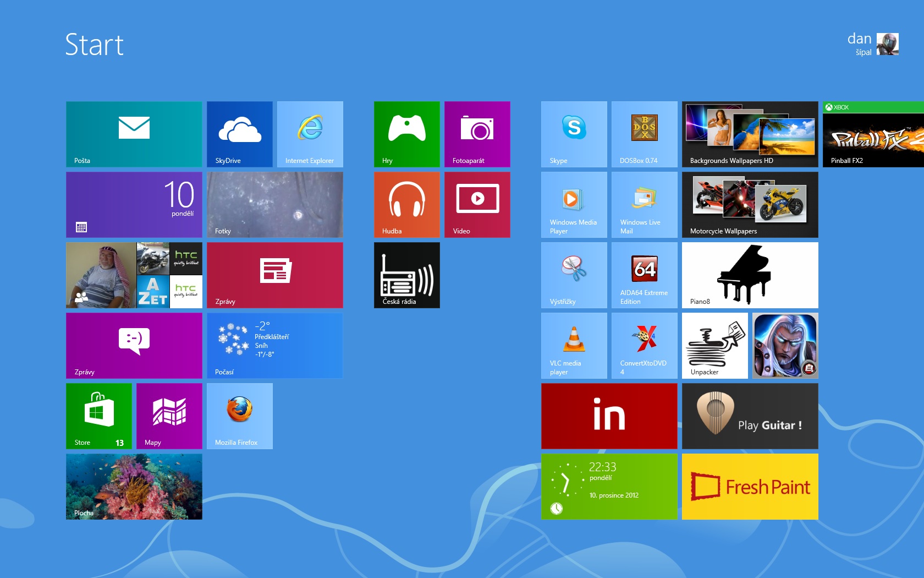The image size is (924, 578).
Task: Launch Internet Explorer tile
Action: point(310,134)
